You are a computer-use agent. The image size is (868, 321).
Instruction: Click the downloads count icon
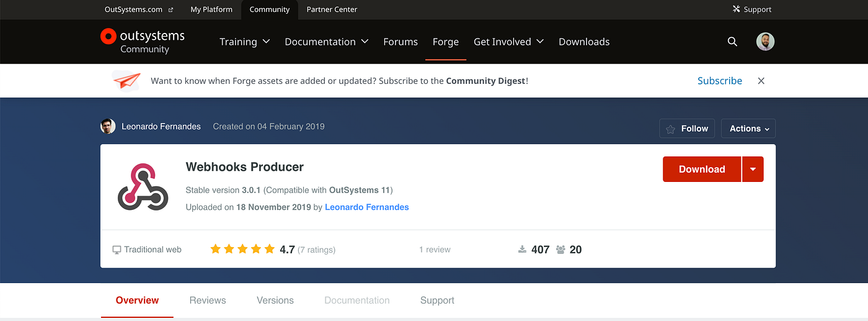[x=522, y=250]
